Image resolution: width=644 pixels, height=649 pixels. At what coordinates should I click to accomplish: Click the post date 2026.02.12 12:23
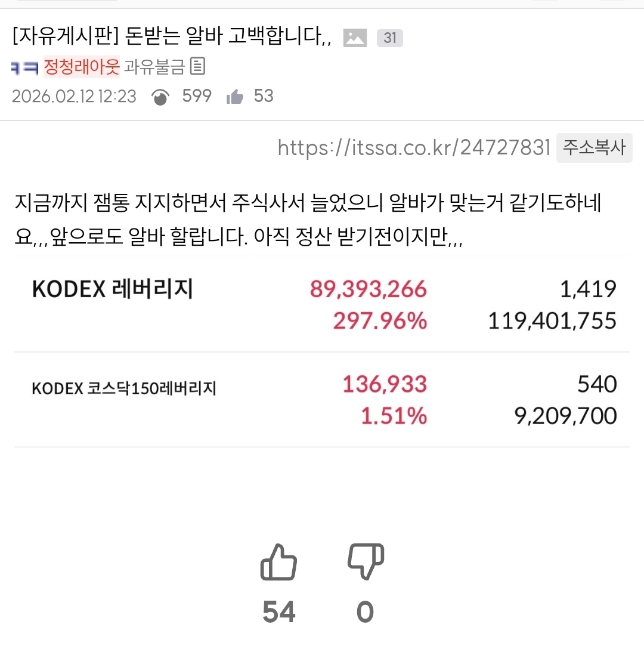(x=74, y=97)
